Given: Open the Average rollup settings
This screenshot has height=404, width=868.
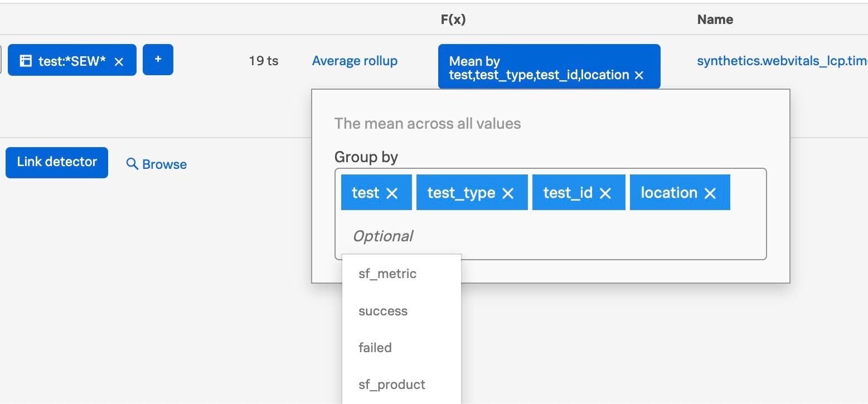Looking at the screenshot, I should click(354, 61).
